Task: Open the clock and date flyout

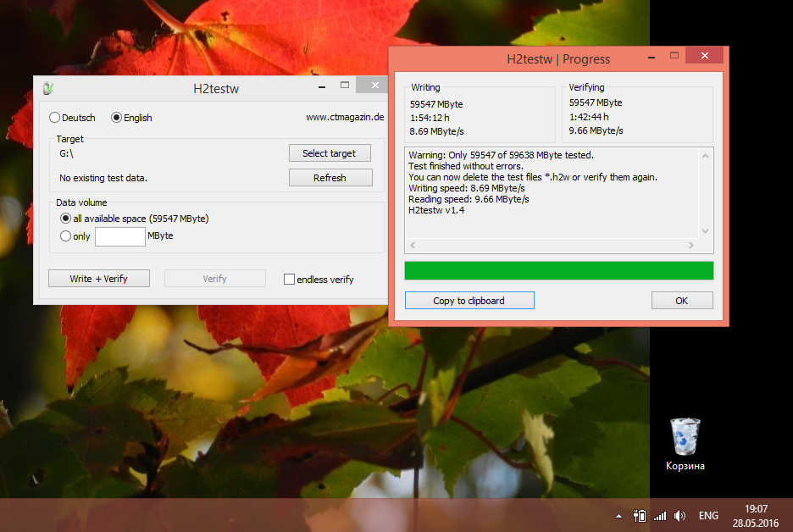Action: pyautogui.click(x=756, y=516)
